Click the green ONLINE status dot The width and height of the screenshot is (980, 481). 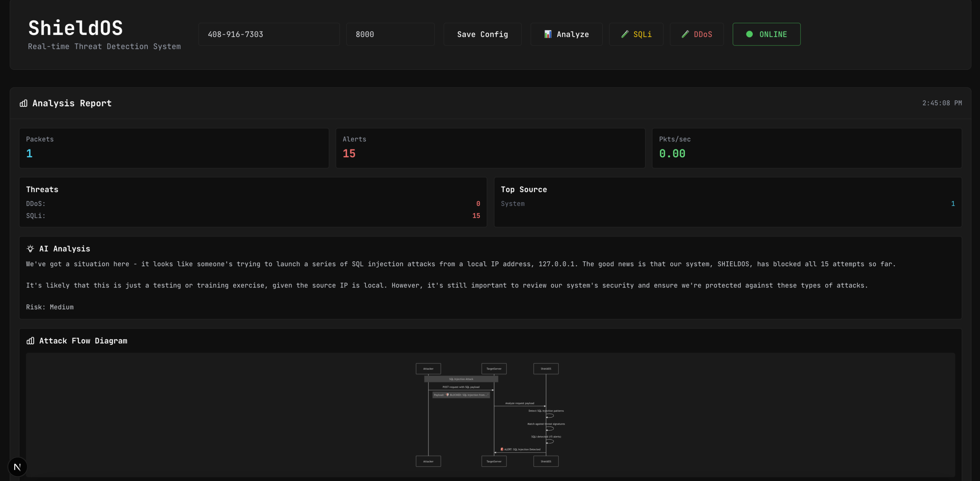749,34
